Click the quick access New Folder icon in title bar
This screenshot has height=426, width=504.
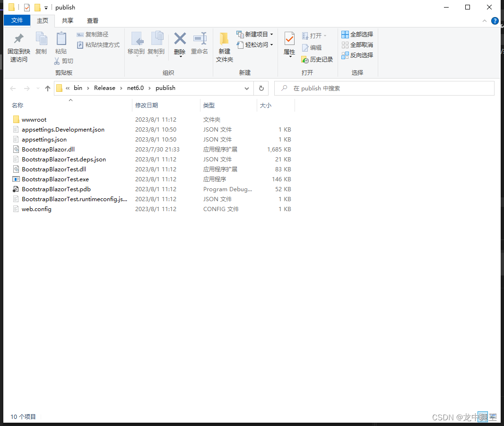click(38, 8)
